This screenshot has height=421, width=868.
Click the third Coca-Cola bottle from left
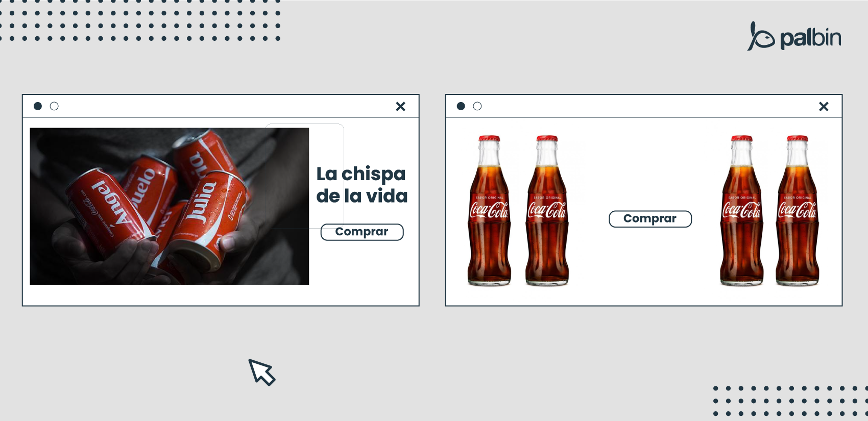(x=741, y=210)
